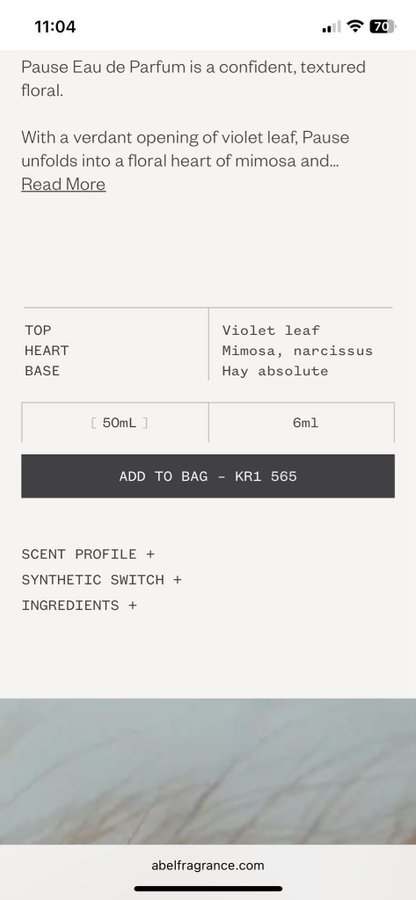This screenshot has height=900, width=416.
Task: Tap the Hay absolute base note
Action: pos(275,371)
